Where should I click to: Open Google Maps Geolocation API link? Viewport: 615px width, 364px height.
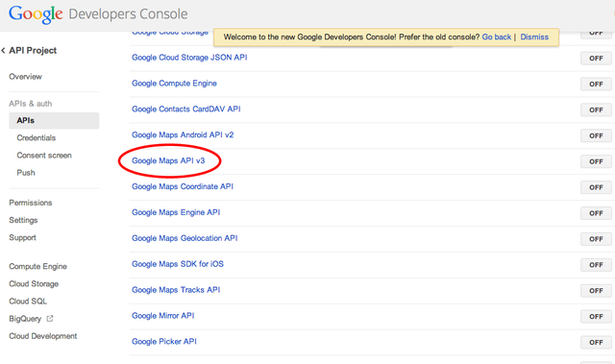click(x=184, y=238)
